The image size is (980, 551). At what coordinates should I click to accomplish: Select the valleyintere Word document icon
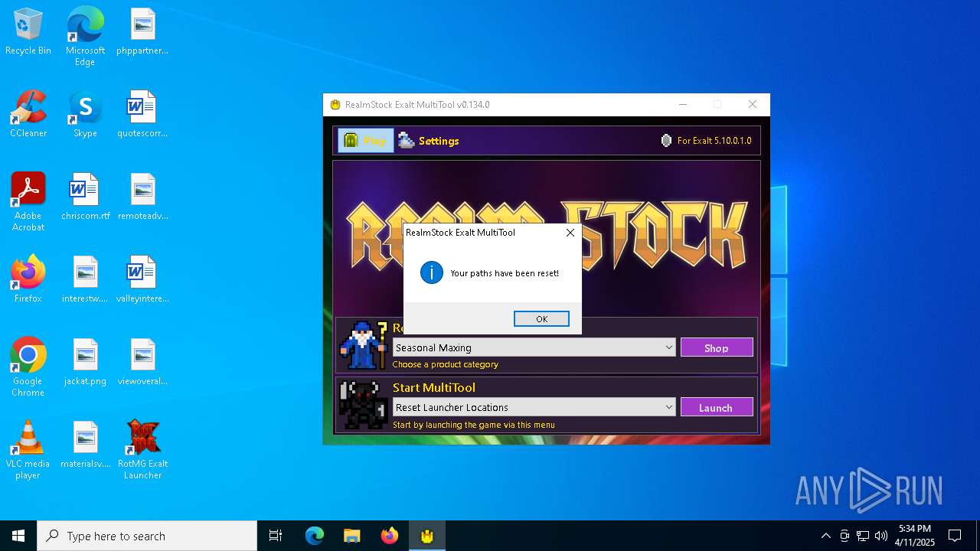142,279
